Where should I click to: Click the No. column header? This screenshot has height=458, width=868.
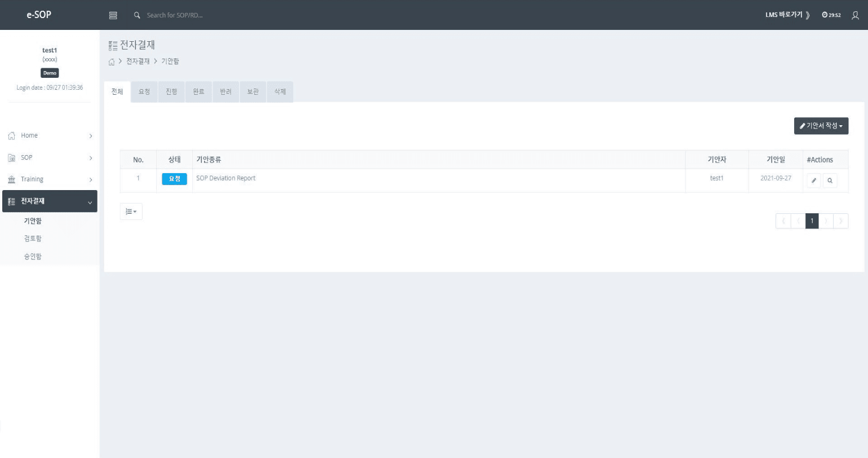click(x=138, y=160)
